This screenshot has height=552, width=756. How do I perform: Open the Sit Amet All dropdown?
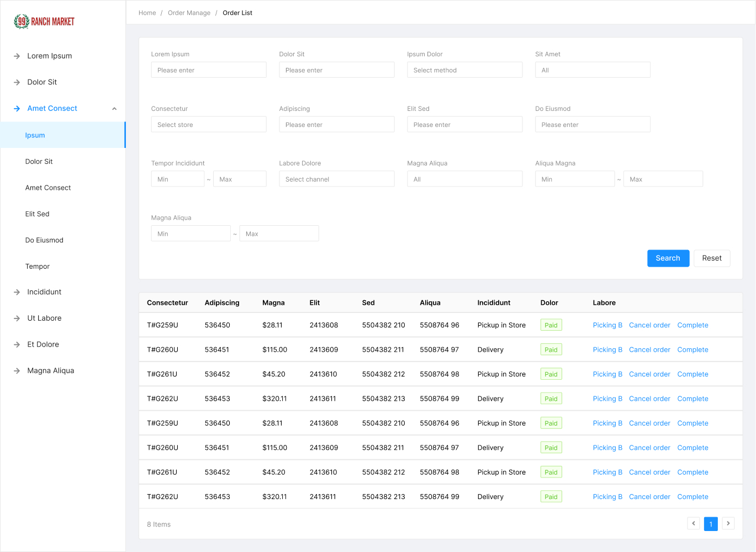[593, 70]
